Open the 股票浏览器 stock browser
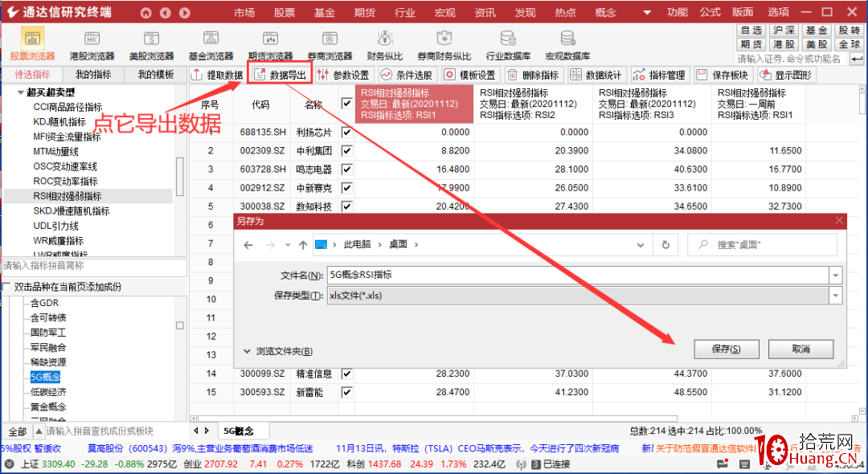 33,45
